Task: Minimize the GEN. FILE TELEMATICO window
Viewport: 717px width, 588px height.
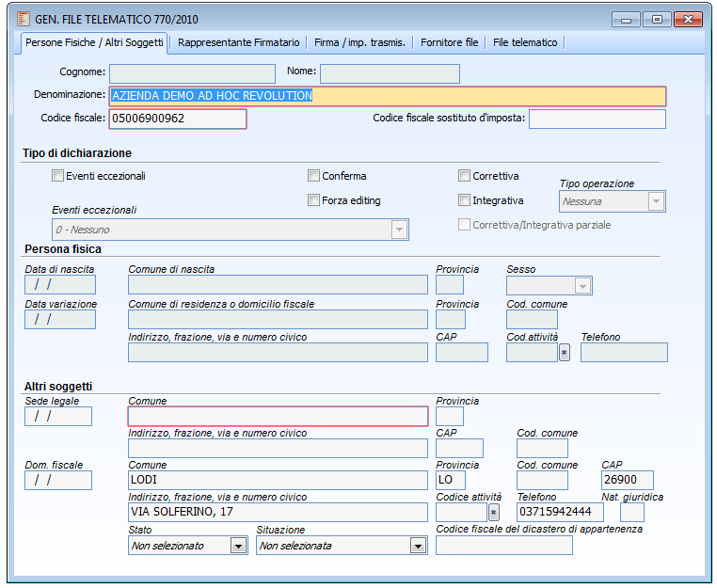Action: coord(626,20)
